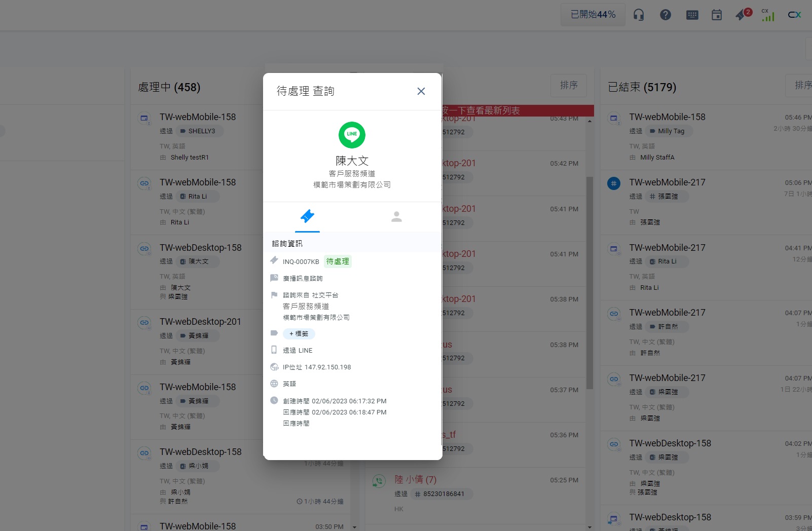The width and height of the screenshot is (812, 531).
Task: Click the clock icon beside 創建時間
Action: (274, 400)
